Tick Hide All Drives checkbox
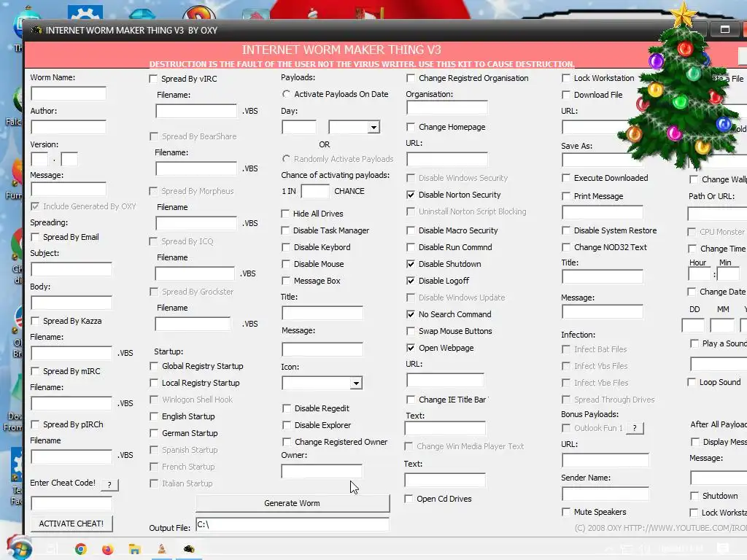Viewport: 747px width, 560px height. [285, 214]
